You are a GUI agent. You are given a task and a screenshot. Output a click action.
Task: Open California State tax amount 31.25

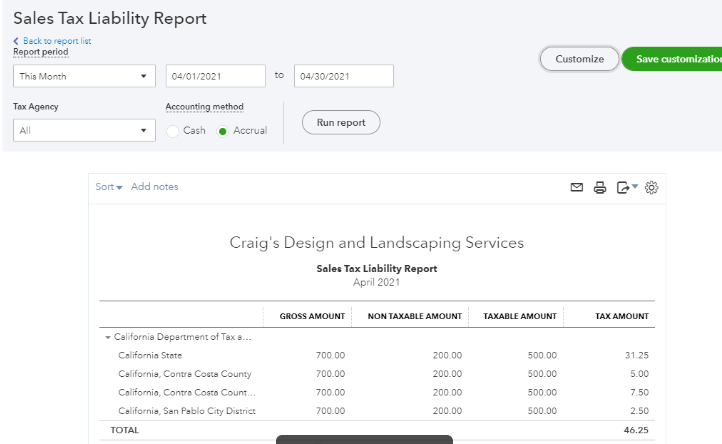[636, 355]
